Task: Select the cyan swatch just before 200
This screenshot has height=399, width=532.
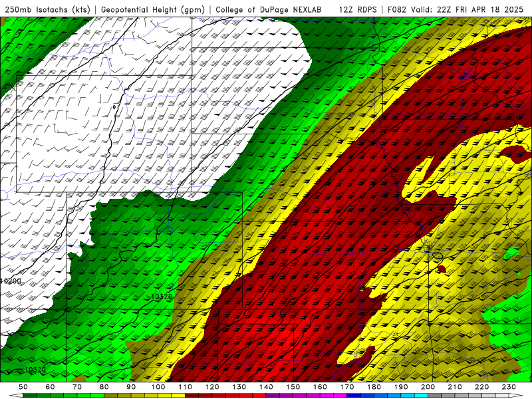Action: point(421,396)
